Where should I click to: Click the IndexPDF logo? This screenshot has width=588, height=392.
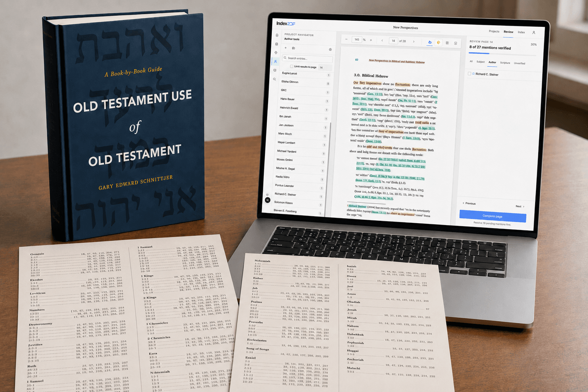[x=286, y=23]
